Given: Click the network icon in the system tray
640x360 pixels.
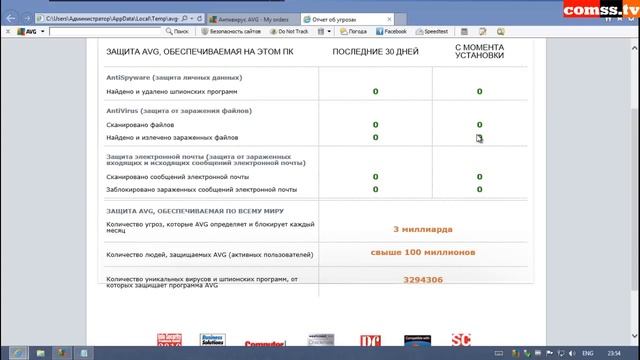Looking at the screenshot, I should coord(561,353).
